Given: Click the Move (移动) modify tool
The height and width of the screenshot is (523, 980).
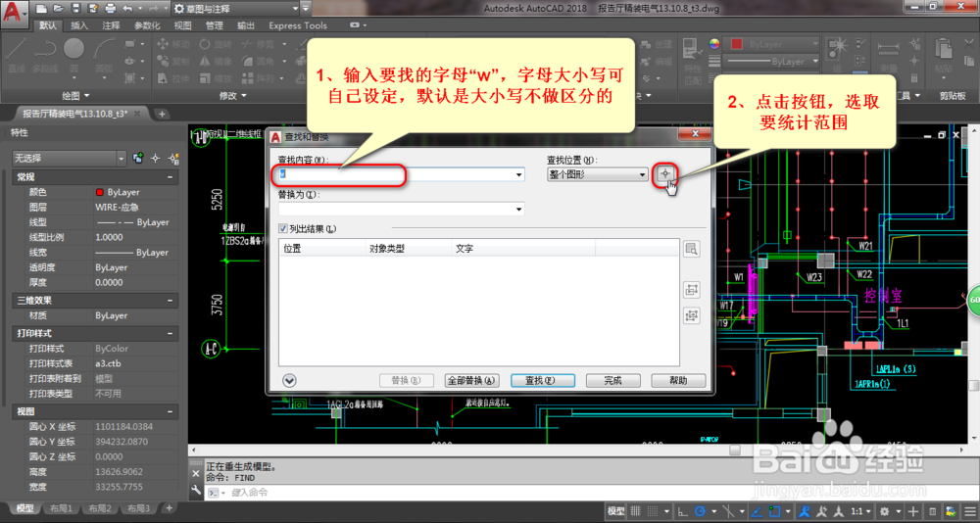Looking at the screenshot, I should 173,44.
